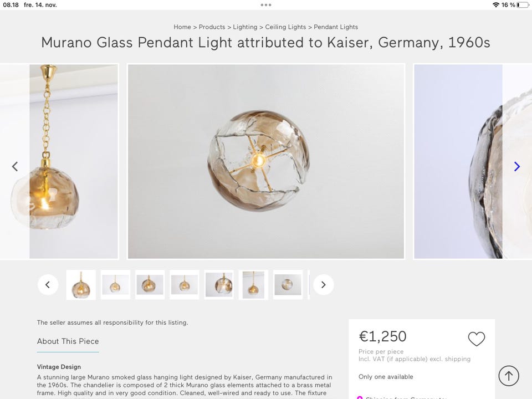Select the fifth pendant light thumbnail
The height and width of the screenshot is (399, 532).
pyautogui.click(x=219, y=284)
